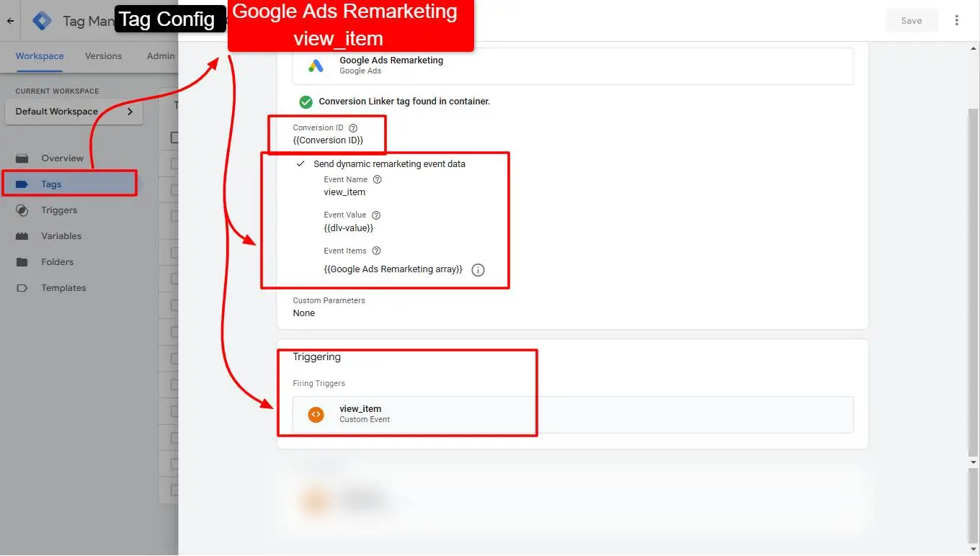Open Templates in the sidebar
980x556 pixels.
click(x=63, y=288)
